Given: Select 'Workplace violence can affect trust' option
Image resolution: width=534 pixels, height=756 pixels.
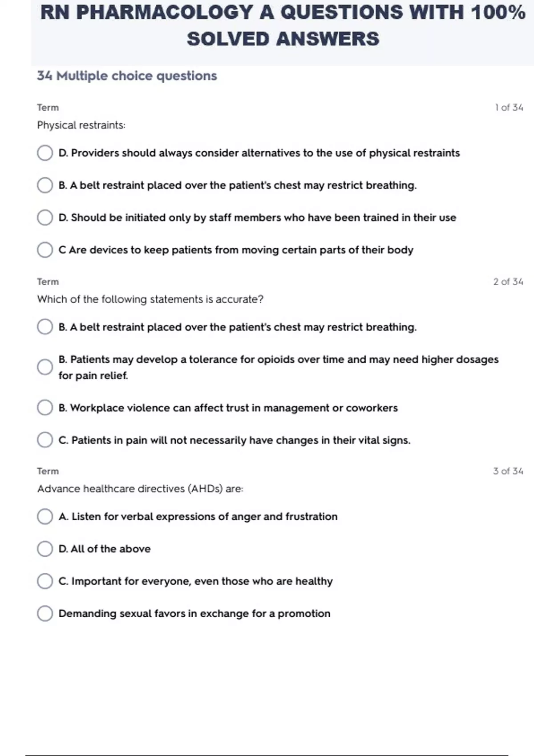Looking at the screenshot, I should (x=44, y=408).
